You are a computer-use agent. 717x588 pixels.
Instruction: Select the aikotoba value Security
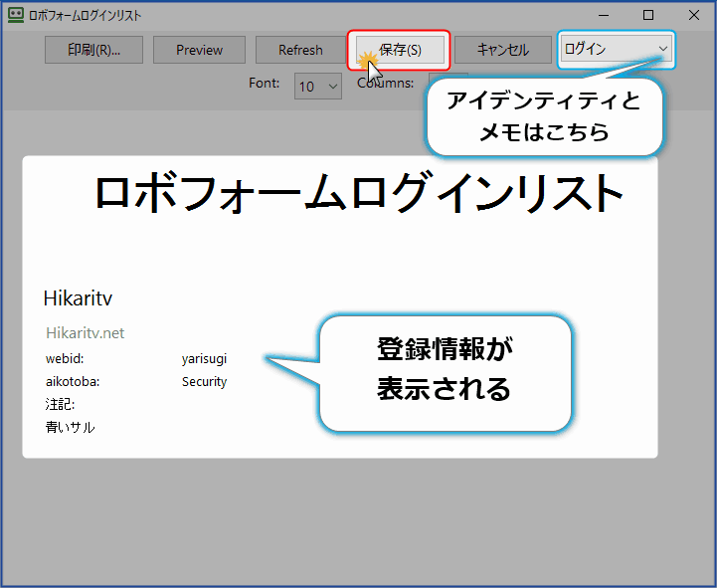click(204, 382)
